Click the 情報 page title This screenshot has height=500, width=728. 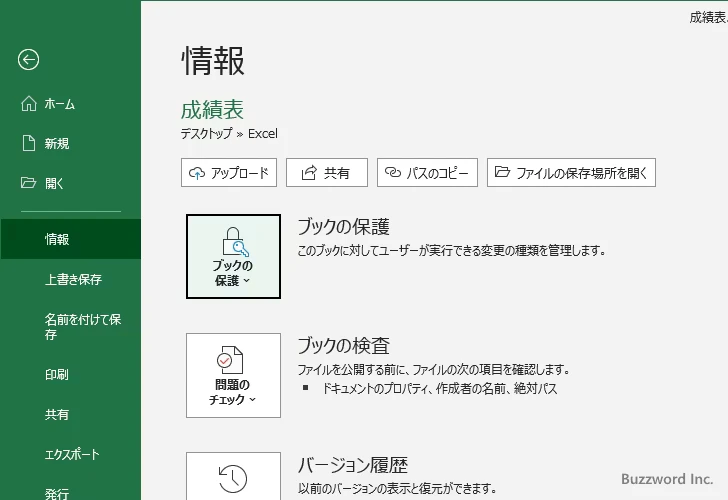(213, 60)
